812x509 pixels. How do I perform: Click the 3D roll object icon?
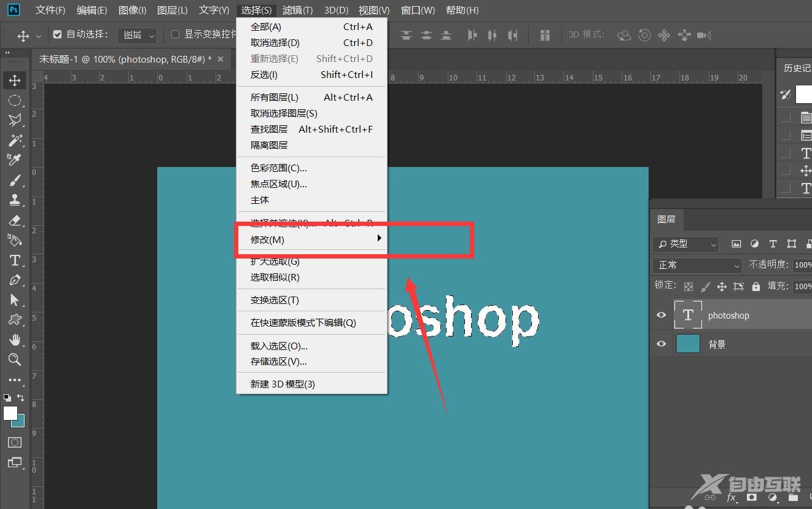coord(644,35)
